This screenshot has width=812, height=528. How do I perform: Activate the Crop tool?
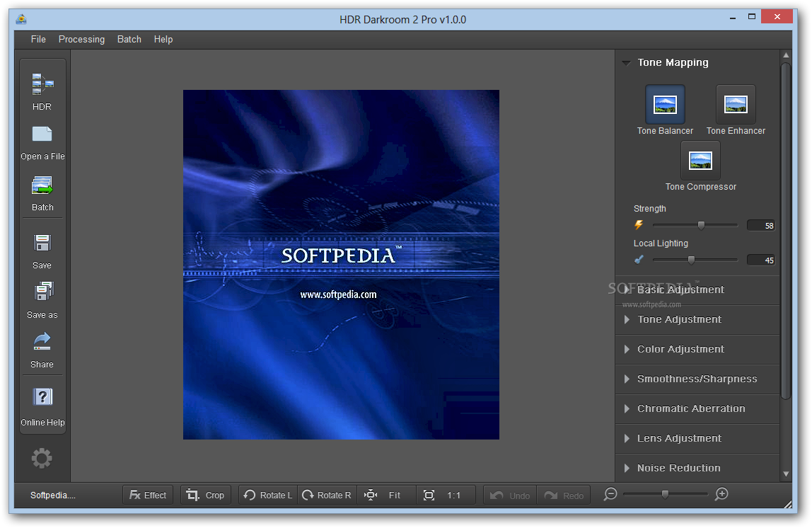[206, 495]
